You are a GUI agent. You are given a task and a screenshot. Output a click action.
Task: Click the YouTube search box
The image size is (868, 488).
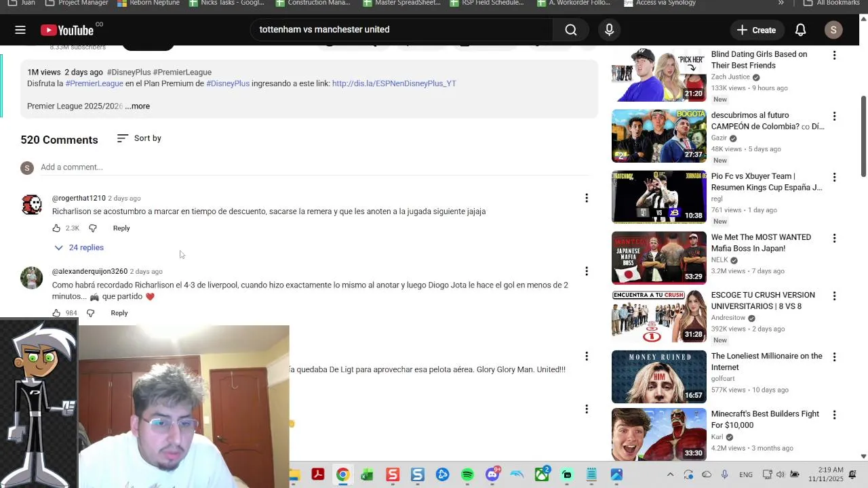click(x=401, y=30)
